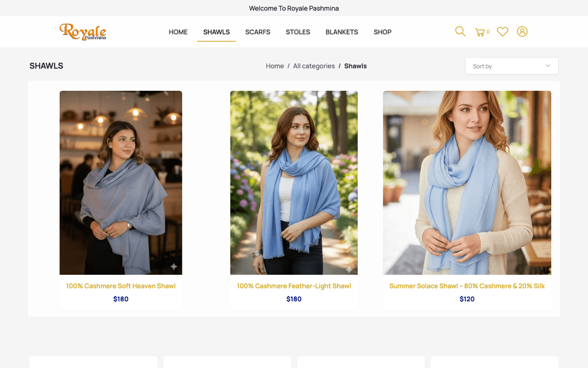Screen dimensions: 588x368
Task: Open the wishlist heart icon
Action: click(x=502, y=32)
